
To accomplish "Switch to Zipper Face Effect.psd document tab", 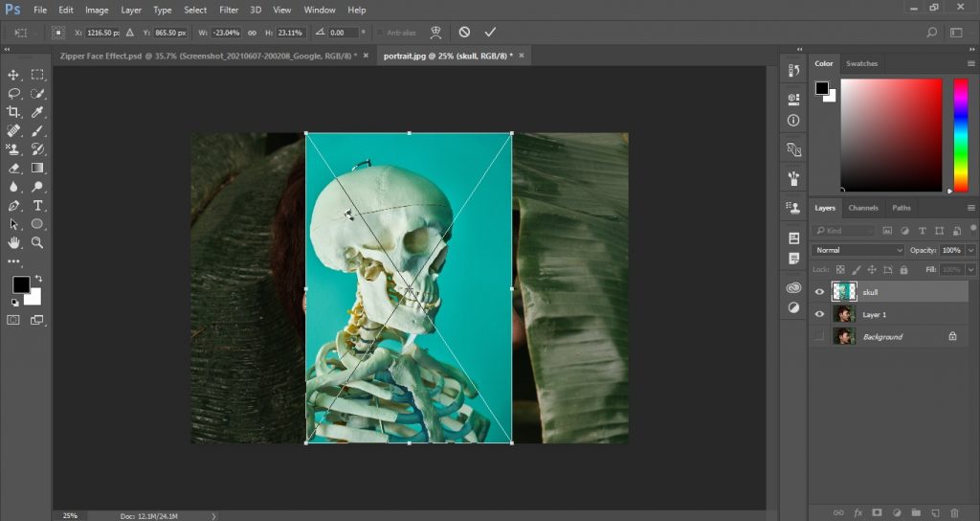I will pyautogui.click(x=208, y=56).
